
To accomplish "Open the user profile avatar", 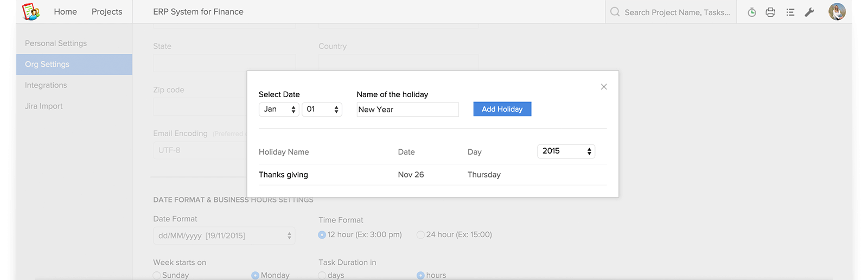I will (x=837, y=12).
